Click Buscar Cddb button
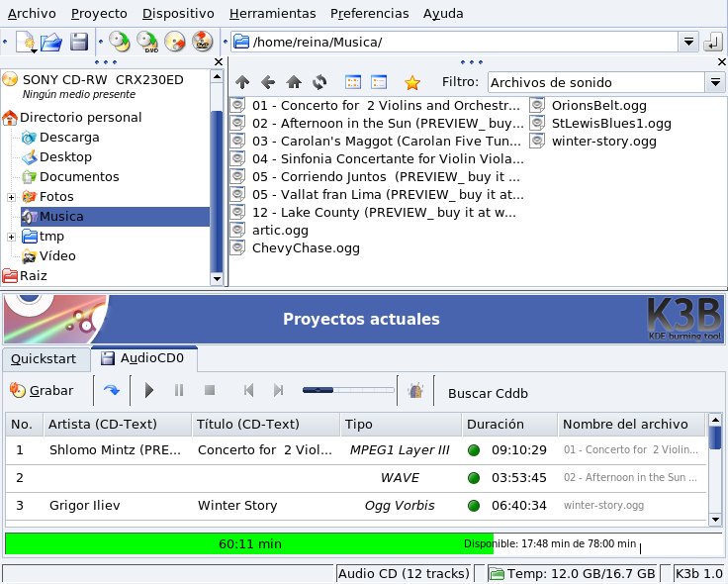The image size is (728, 584). 488,393
